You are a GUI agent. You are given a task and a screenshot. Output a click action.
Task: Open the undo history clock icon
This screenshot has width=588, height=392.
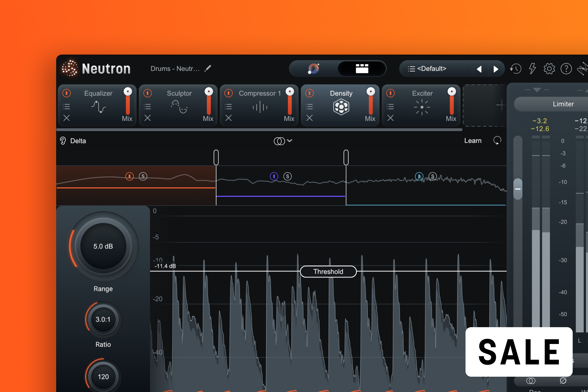516,69
